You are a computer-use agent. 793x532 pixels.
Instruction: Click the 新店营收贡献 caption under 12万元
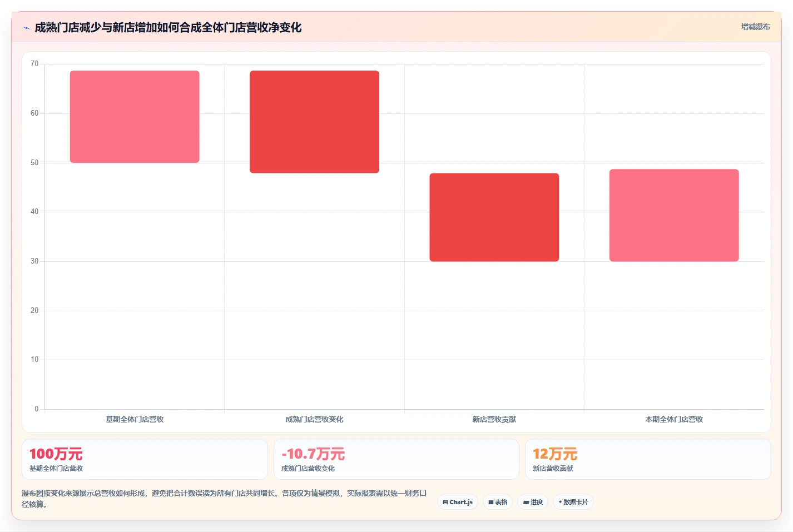click(x=553, y=469)
